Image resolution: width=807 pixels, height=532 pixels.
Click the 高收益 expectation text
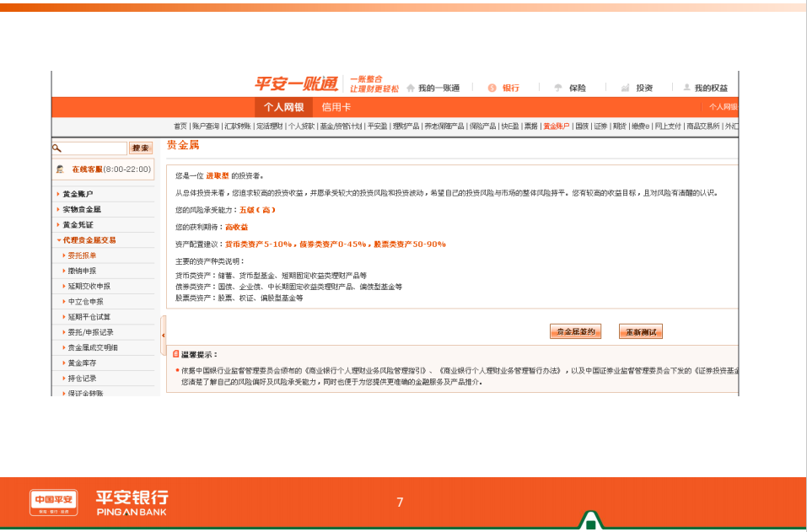click(237, 227)
